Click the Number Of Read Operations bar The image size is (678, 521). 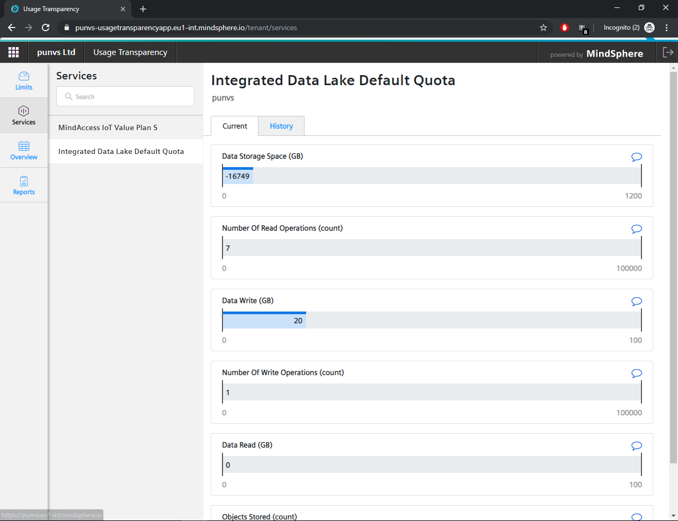tap(432, 248)
